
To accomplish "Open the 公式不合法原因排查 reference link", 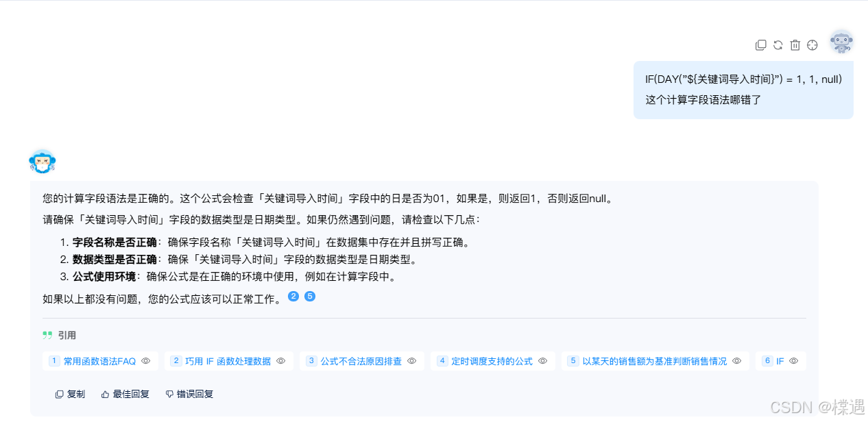I will tap(361, 361).
